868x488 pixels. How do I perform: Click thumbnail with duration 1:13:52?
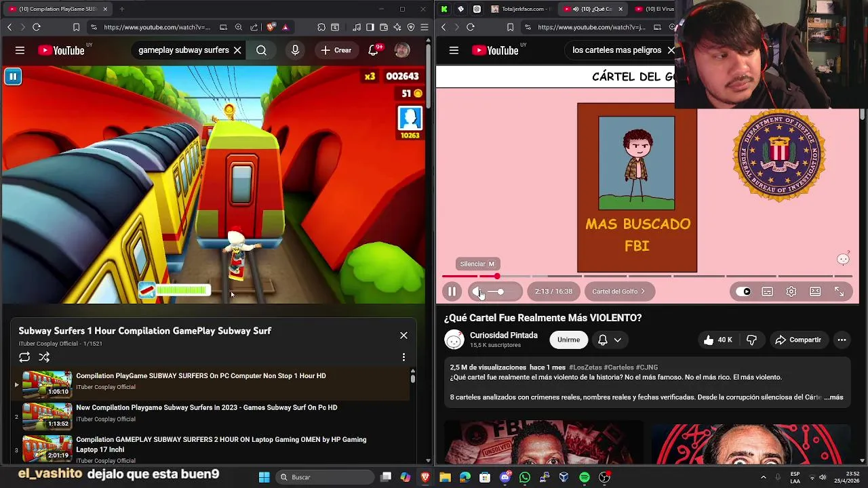(47, 415)
